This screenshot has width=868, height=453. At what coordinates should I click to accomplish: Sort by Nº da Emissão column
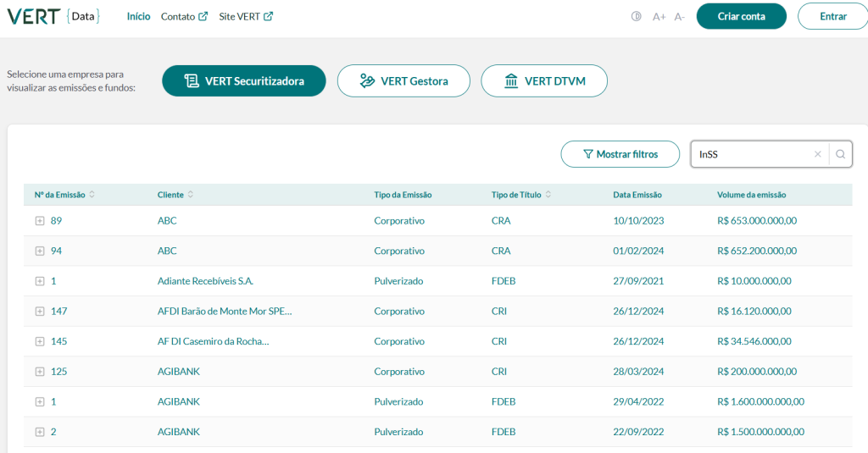point(92,195)
